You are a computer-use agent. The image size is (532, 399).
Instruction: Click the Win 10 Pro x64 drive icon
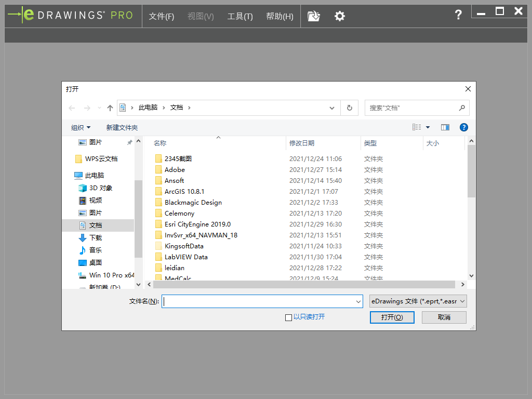click(x=83, y=275)
